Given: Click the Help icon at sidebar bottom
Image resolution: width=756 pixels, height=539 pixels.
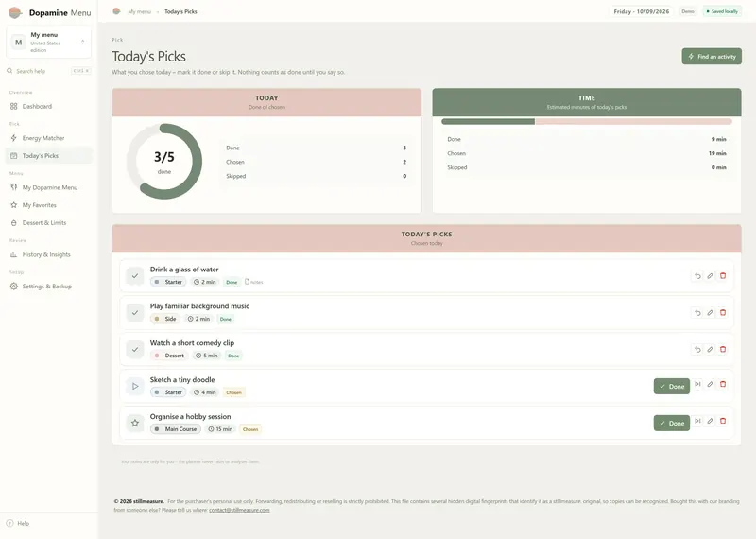Looking at the screenshot, I should tap(9, 523).
